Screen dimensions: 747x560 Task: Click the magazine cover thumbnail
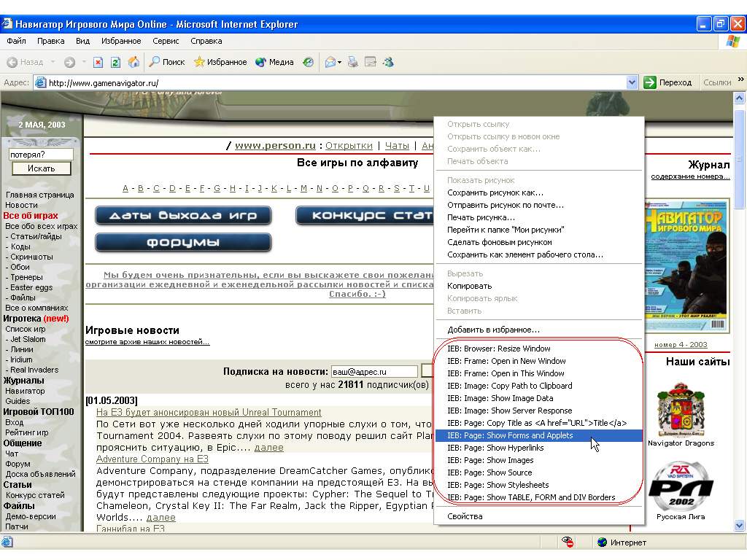(x=686, y=265)
